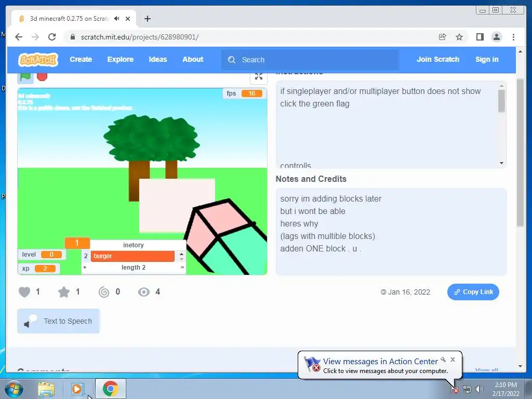Viewport: 532px width, 399px height.
Task: Focus the Scratch Search field
Action: click(310, 60)
